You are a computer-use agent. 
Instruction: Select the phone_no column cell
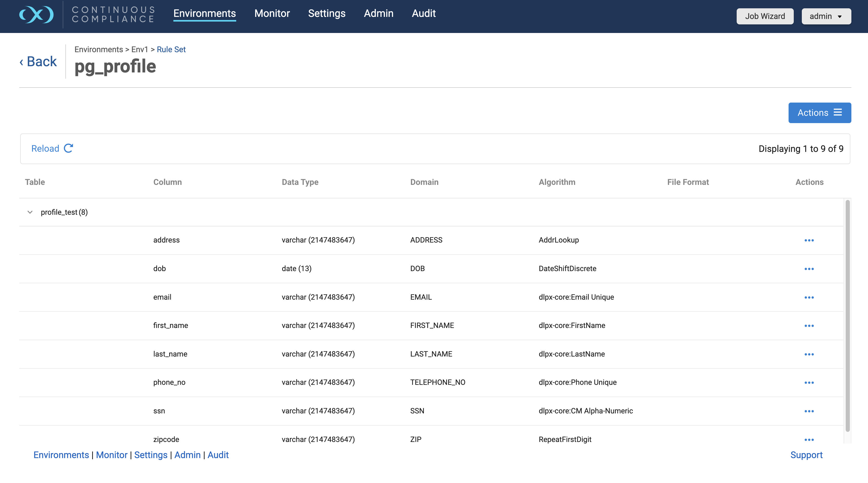(169, 382)
